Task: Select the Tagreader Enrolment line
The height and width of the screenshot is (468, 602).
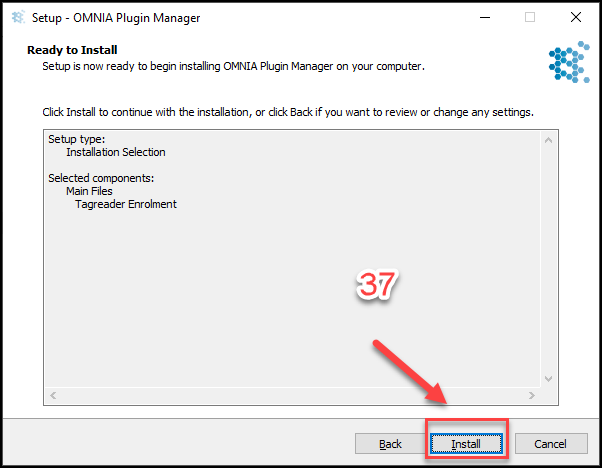Action: point(126,204)
